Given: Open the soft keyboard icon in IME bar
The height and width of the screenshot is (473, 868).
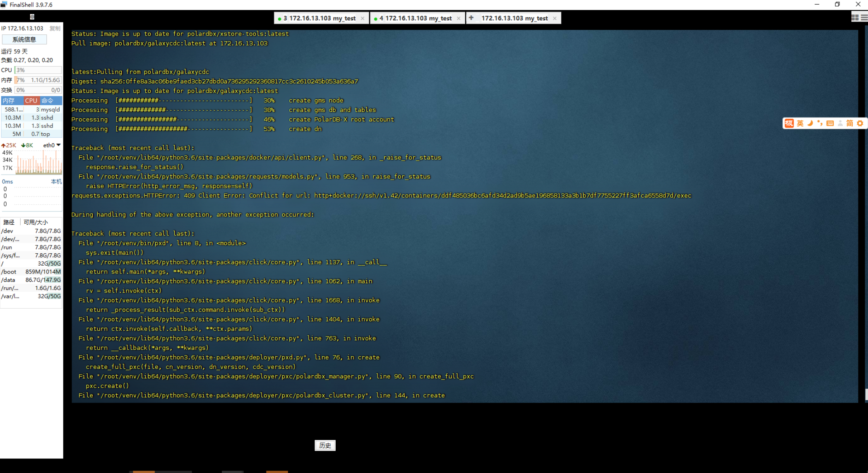Looking at the screenshot, I should click(x=830, y=123).
